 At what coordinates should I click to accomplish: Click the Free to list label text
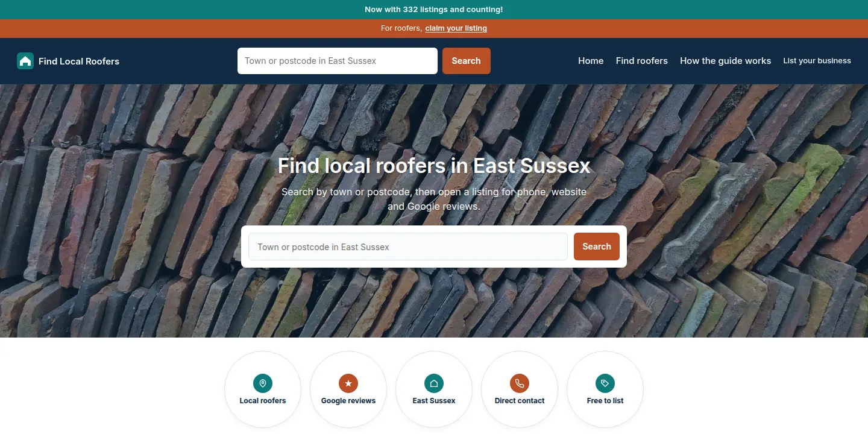[605, 401]
